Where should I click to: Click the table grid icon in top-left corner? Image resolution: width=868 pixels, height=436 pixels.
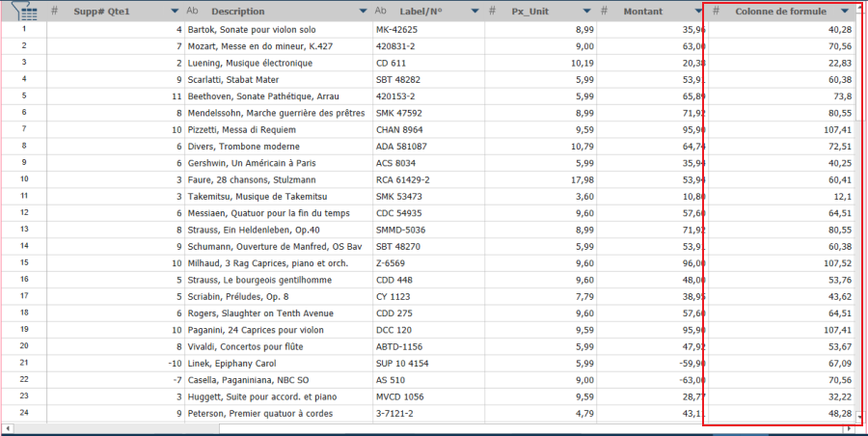23,11
